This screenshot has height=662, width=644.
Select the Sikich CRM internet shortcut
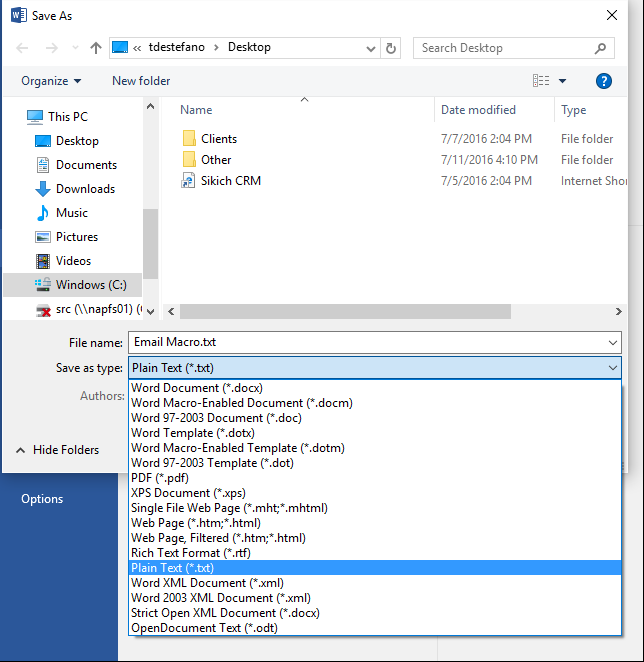pos(231,181)
